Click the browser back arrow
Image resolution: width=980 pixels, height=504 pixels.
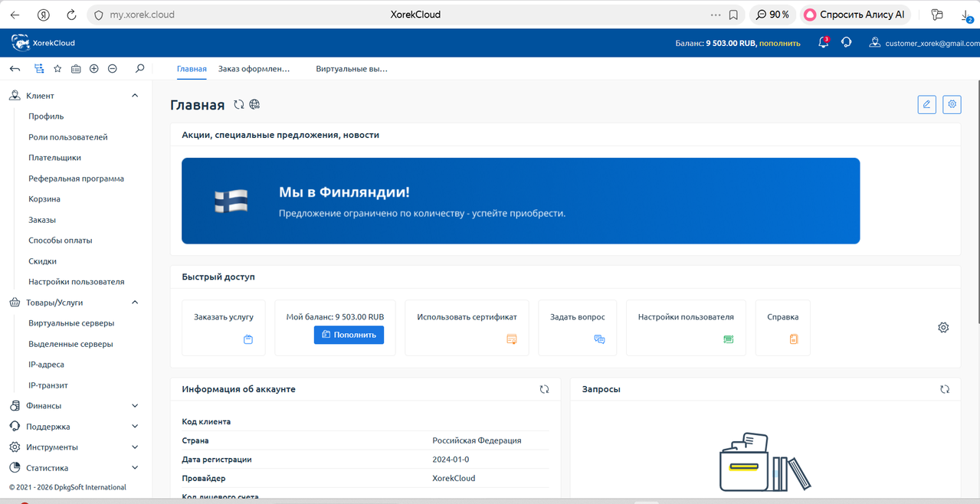coord(15,15)
